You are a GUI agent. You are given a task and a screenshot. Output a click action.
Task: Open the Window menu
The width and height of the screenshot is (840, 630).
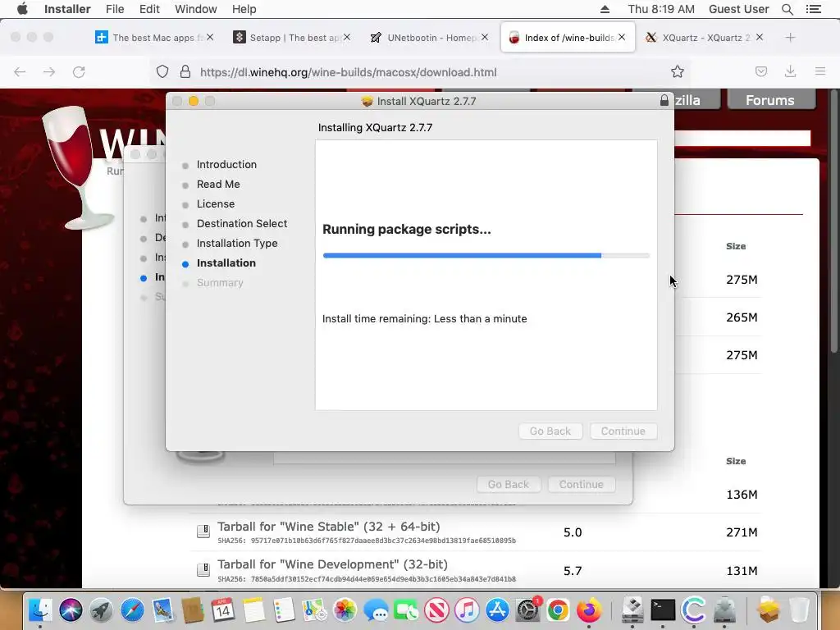[195, 9]
